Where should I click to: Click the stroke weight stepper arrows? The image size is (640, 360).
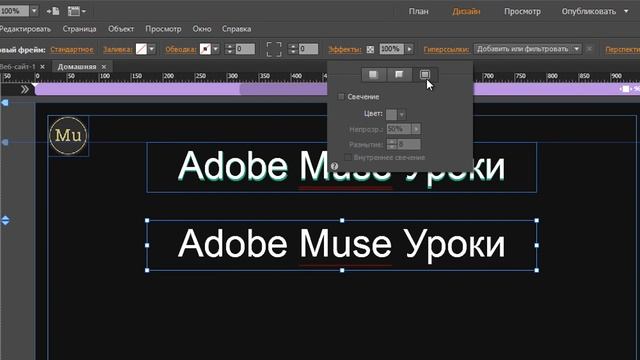[x=229, y=49]
